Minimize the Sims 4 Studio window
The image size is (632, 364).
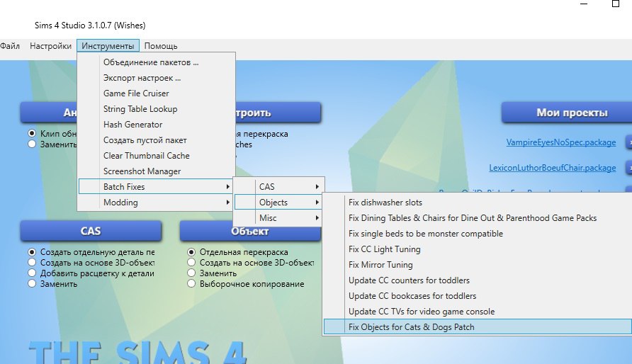(584, 4)
